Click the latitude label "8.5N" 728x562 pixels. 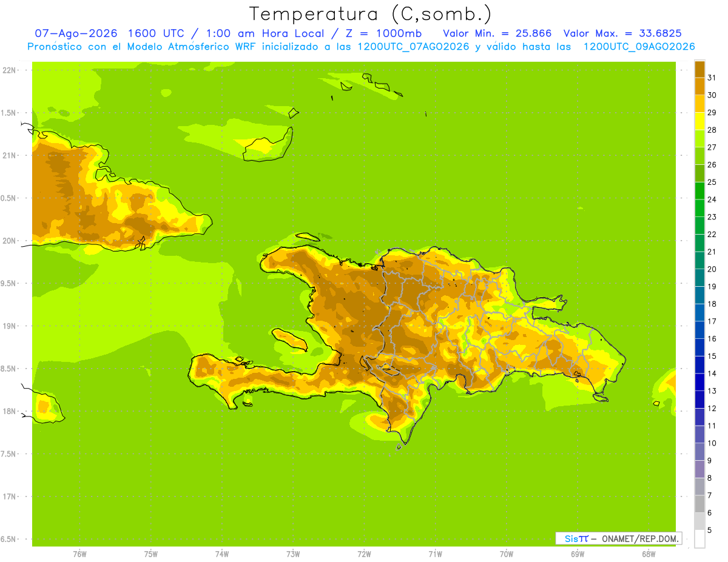point(8,369)
